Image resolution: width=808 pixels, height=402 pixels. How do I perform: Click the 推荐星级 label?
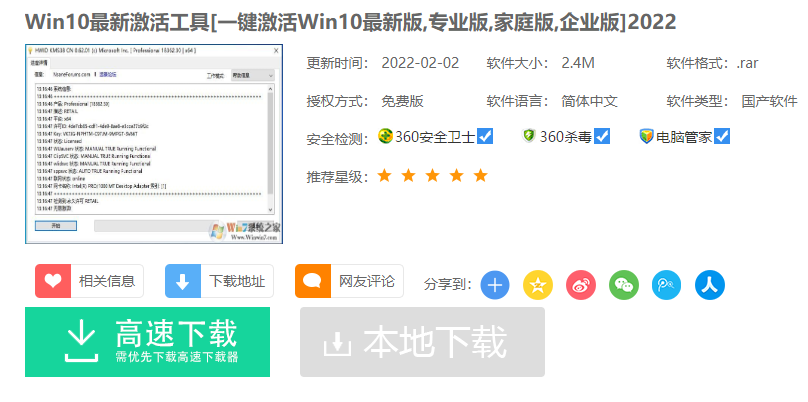point(338,177)
